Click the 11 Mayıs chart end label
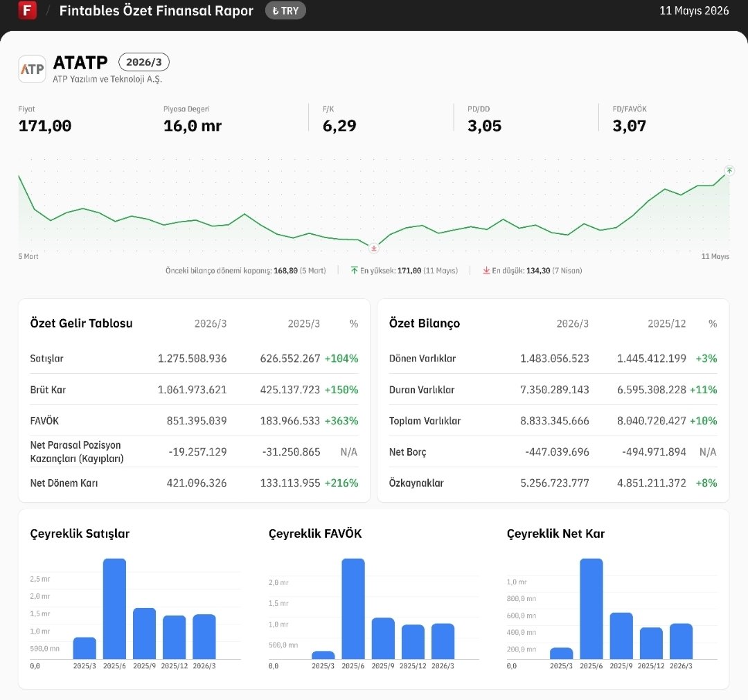Image resolution: width=748 pixels, height=700 pixels. click(x=715, y=256)
